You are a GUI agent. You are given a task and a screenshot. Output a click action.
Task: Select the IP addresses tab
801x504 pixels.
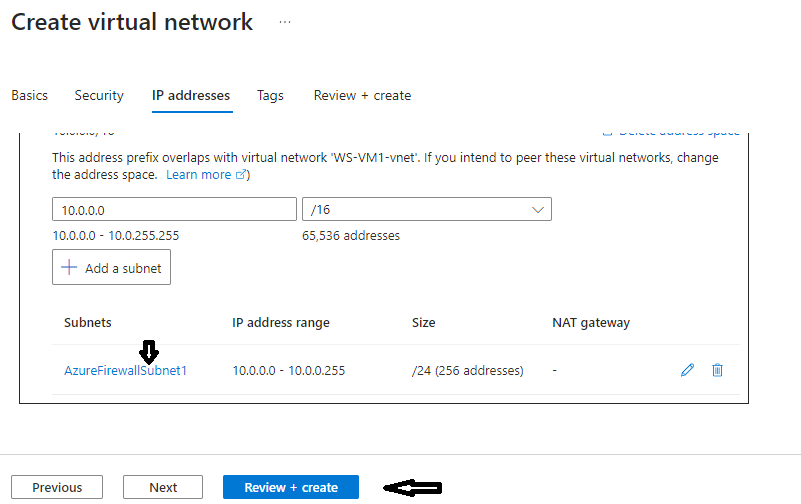[191, 96]
